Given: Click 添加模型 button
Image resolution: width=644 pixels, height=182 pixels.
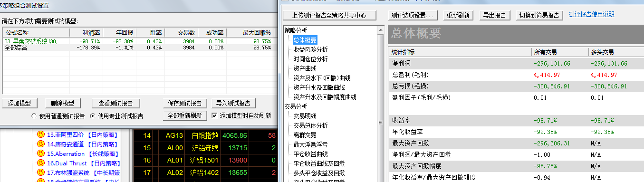Looking at the screenshot, I should (x=19, y=103).
